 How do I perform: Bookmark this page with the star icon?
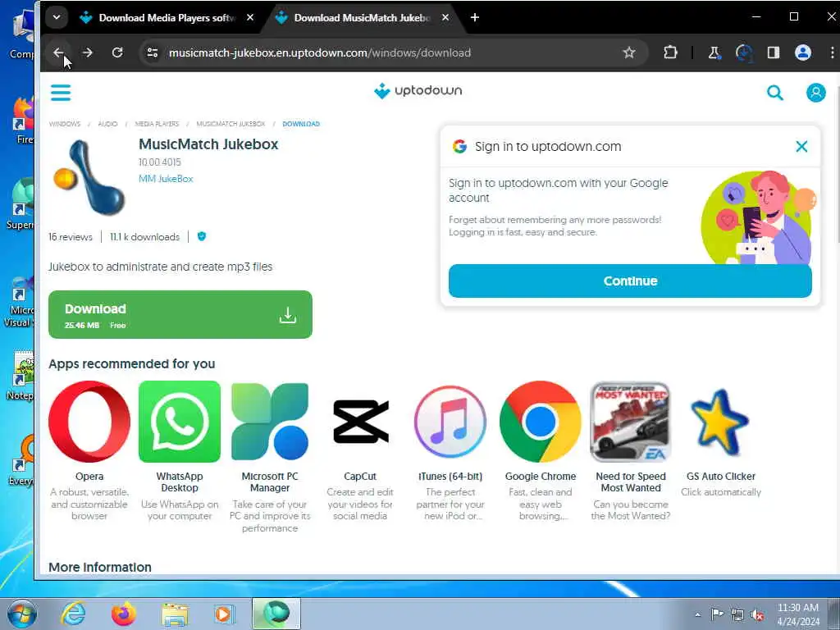tap(629, 52)
